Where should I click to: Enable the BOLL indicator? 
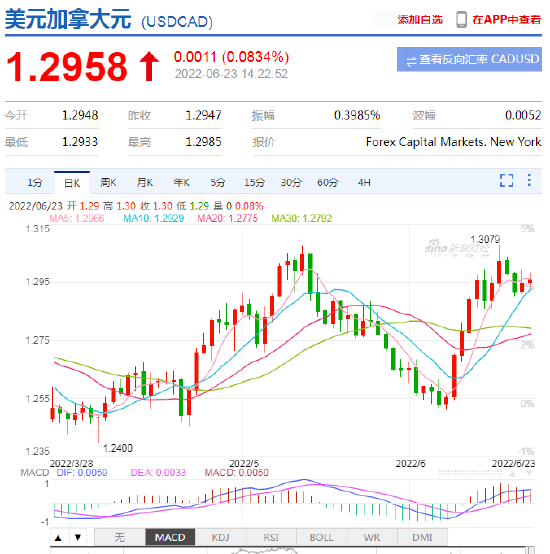(x=321, y=537)
